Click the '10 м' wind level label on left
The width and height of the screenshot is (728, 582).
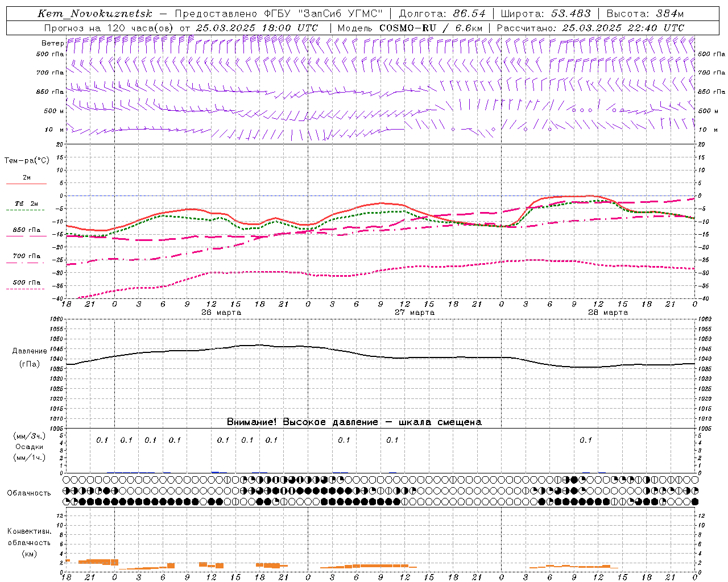click(55, 130)
